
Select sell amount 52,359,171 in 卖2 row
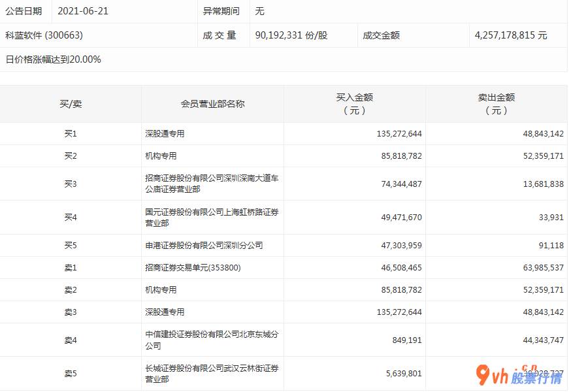pos(544,289)
